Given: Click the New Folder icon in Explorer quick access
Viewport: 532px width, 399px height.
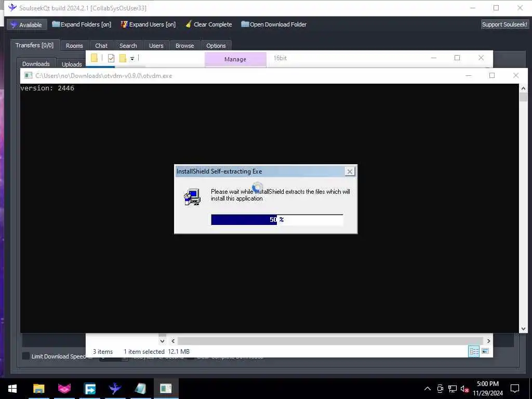Looking at the screenshot, I should tap(123, 58).
